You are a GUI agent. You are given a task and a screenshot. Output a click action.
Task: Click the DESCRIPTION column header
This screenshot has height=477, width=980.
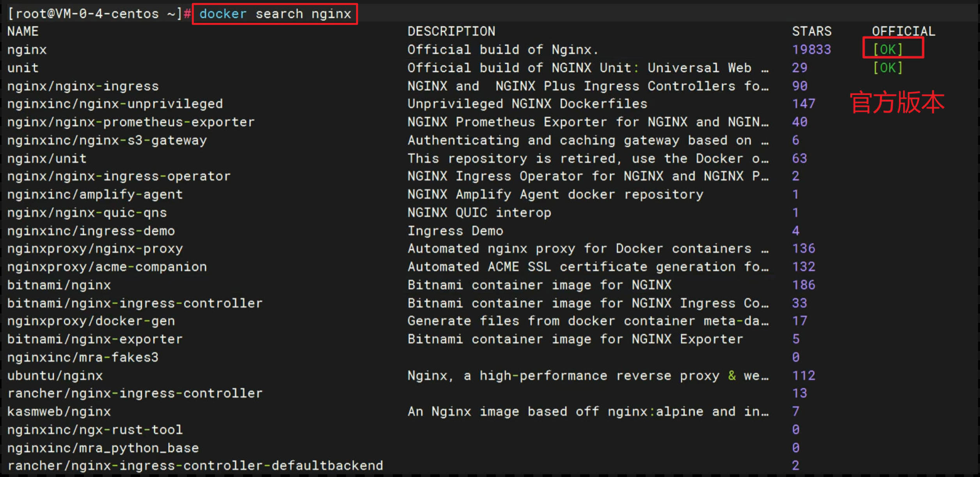[x=451, y=31]
